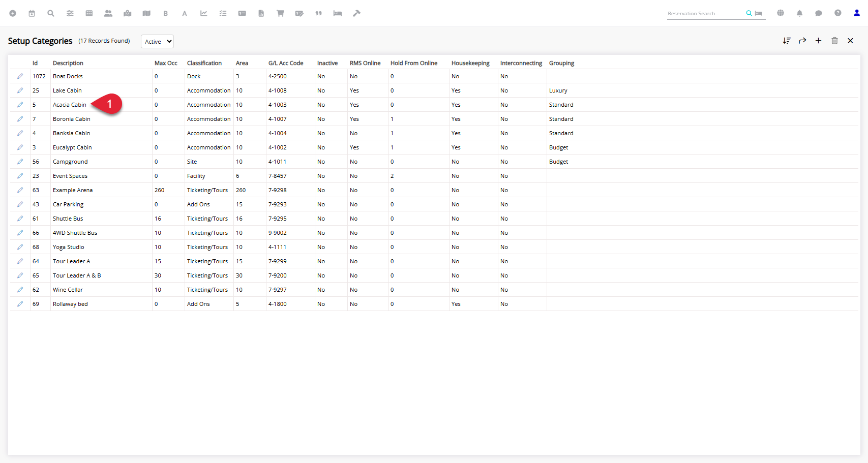Click G/L code 9-9002
Screen dimensions: 868x463
pos(278,233)
